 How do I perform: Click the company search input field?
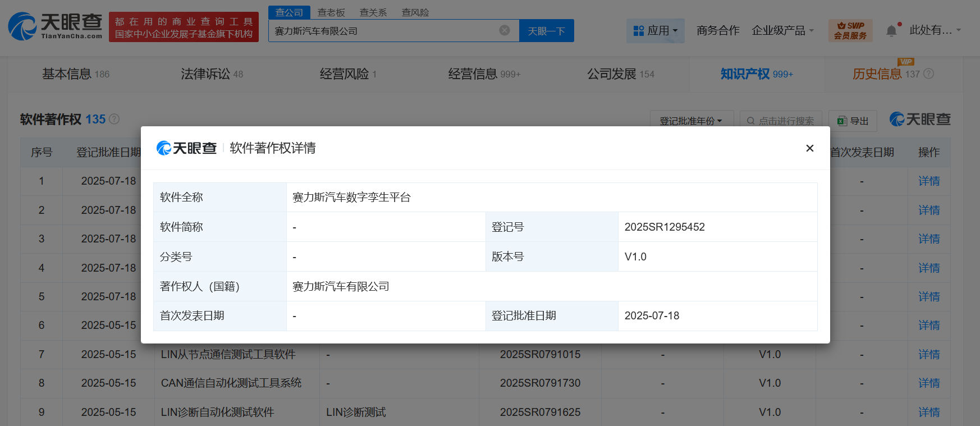(382, 31)
